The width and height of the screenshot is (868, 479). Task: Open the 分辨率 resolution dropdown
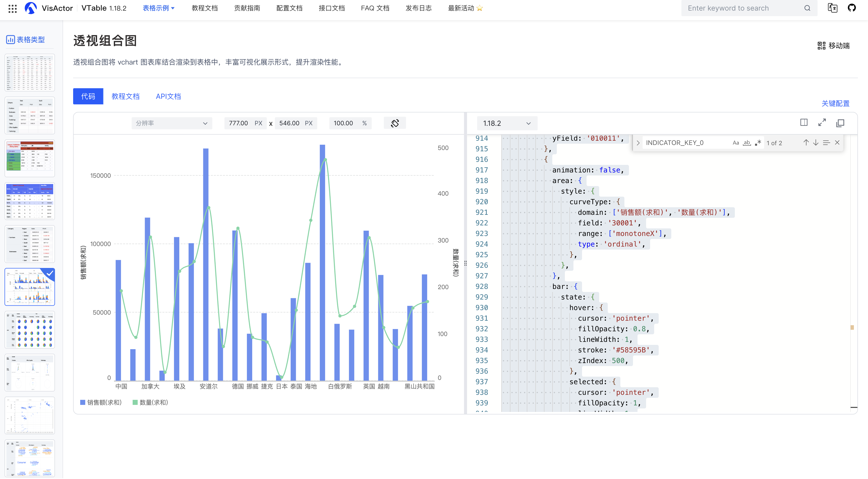(x=171, y=123)
